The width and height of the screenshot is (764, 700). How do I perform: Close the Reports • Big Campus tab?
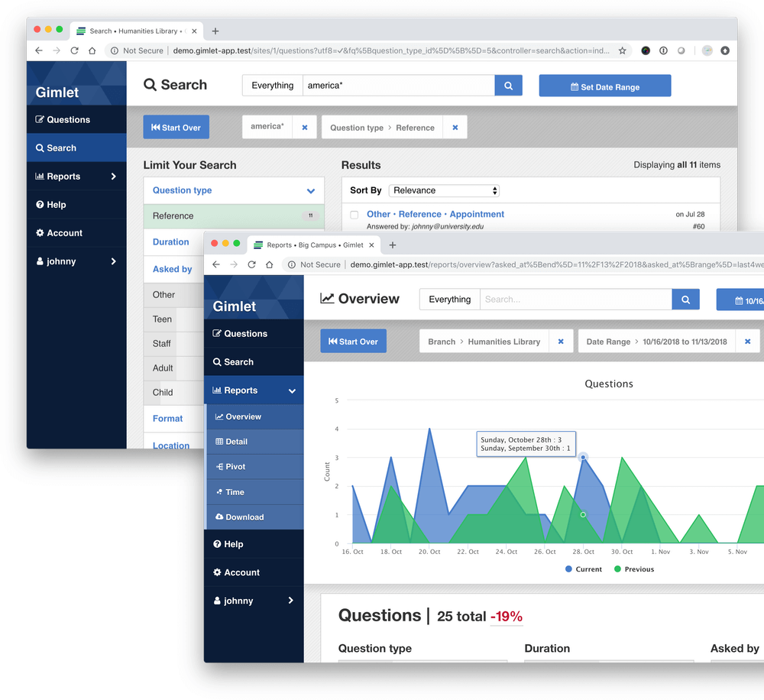point(371,245)
